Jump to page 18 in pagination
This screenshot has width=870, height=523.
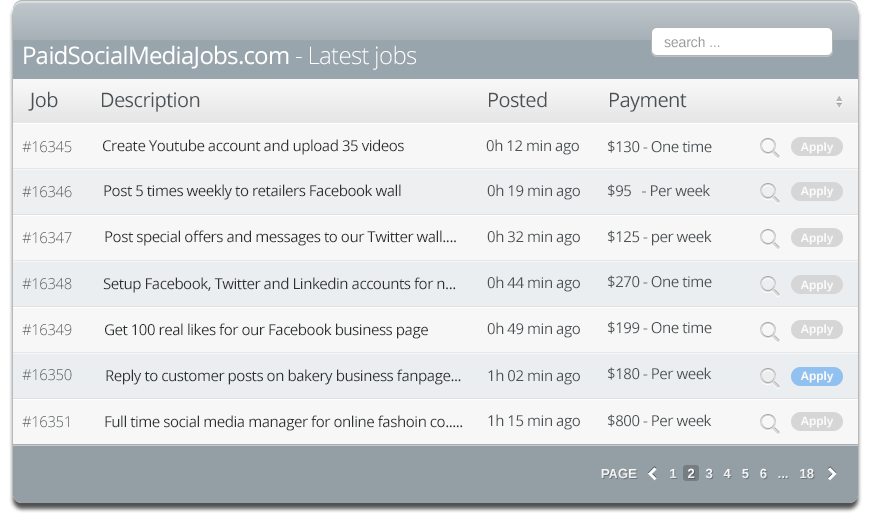[x=806, y=474]
